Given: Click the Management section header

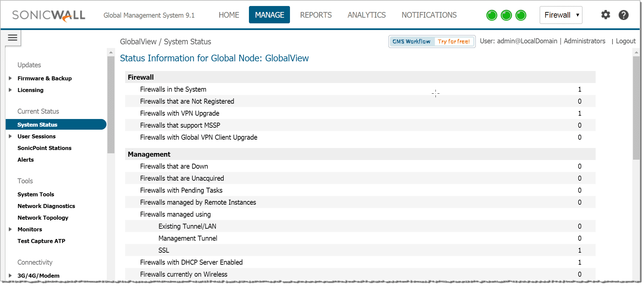Looking at the screenshot, I should (360, 154).
